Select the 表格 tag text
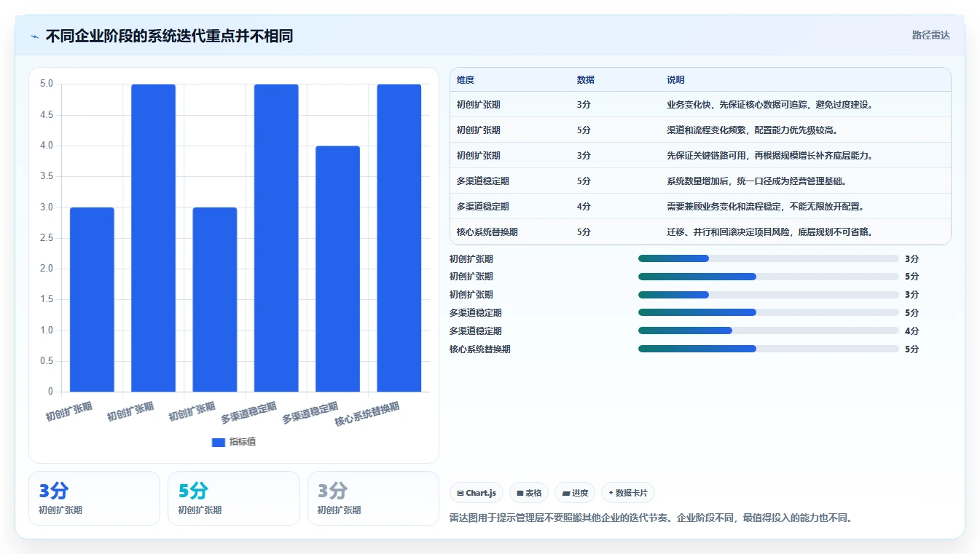The image size is (980, 554). tap(533, 493)
